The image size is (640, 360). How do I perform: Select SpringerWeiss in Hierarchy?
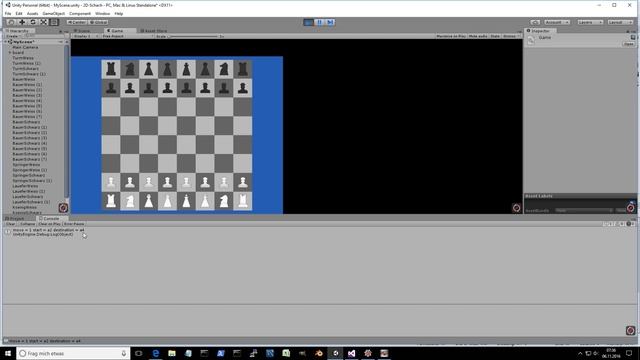[26, 164]
